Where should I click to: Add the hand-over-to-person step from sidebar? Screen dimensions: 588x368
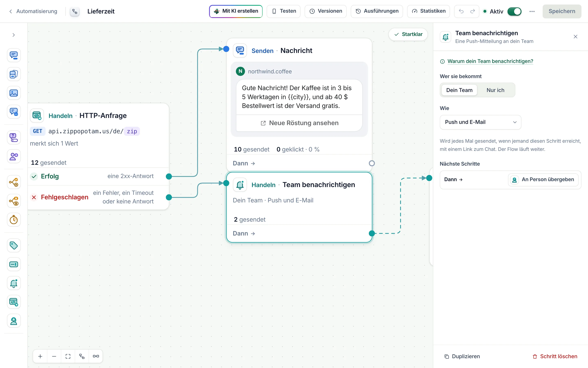[x=14, y=321]
